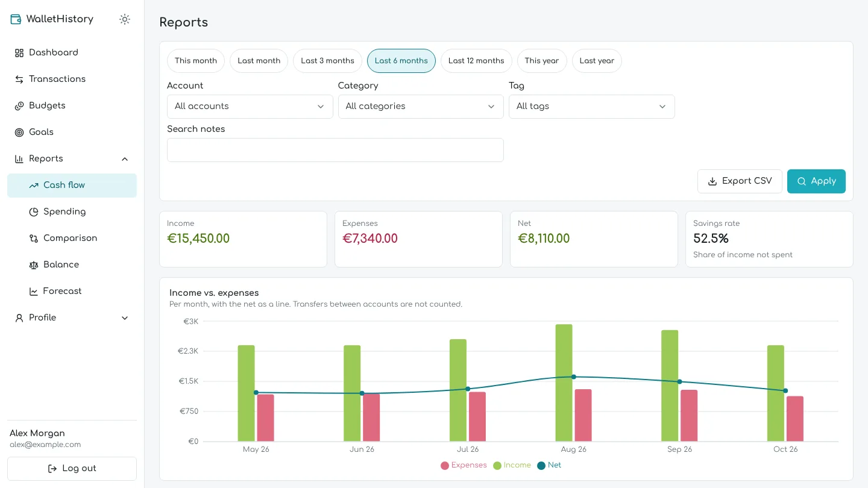
Task: Open the Account dropdown showing All accounts
Action: (x=250, y=107)
